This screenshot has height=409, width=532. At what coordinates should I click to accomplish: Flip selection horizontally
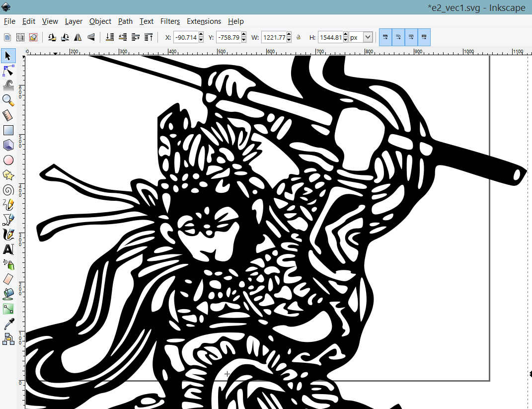pos(77,37)
